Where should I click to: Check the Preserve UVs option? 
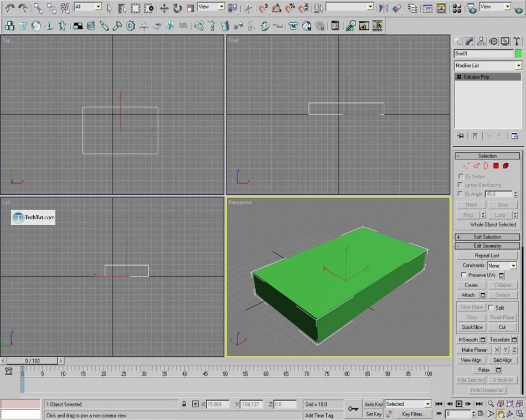coord(463,275)
